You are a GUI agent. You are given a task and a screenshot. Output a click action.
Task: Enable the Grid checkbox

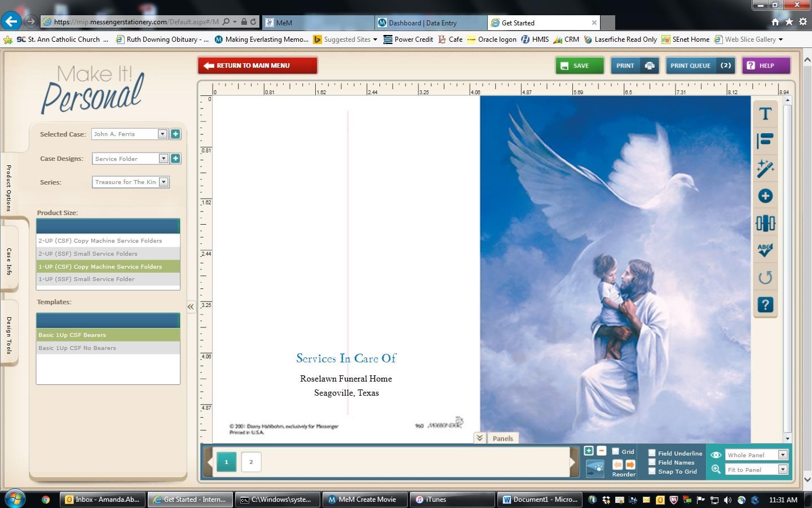[616, 452]
